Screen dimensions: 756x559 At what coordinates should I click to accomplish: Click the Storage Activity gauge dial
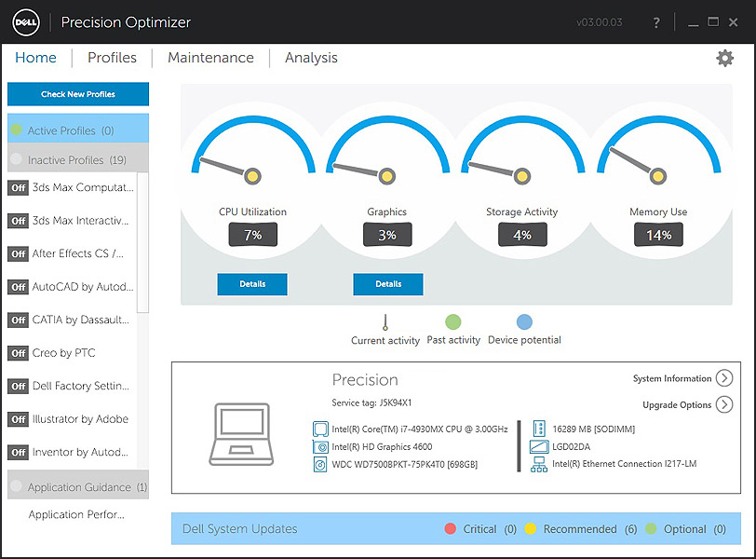point(522,151)
